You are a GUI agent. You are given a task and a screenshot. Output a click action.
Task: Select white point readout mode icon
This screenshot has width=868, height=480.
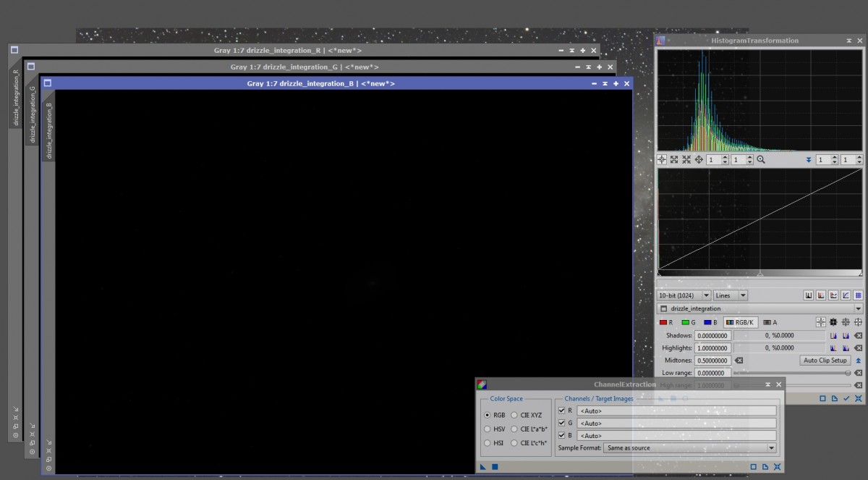[x=858, y=322]
